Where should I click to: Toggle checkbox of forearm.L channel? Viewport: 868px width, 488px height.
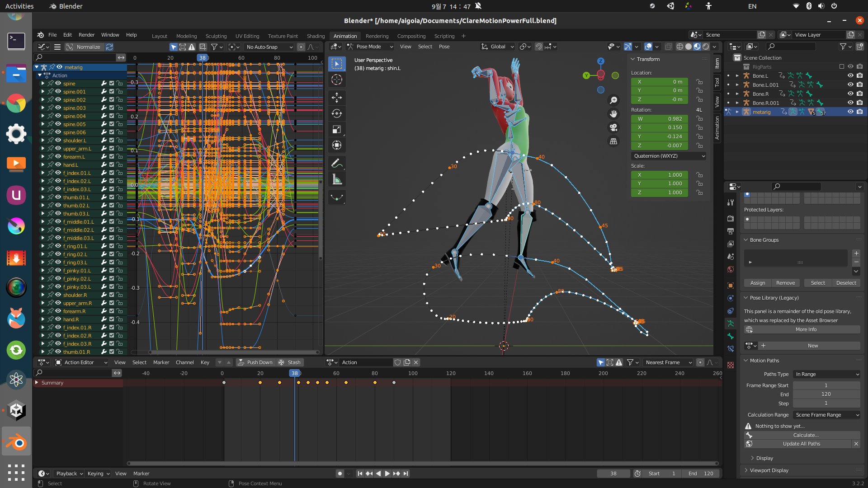click(112, 157)
